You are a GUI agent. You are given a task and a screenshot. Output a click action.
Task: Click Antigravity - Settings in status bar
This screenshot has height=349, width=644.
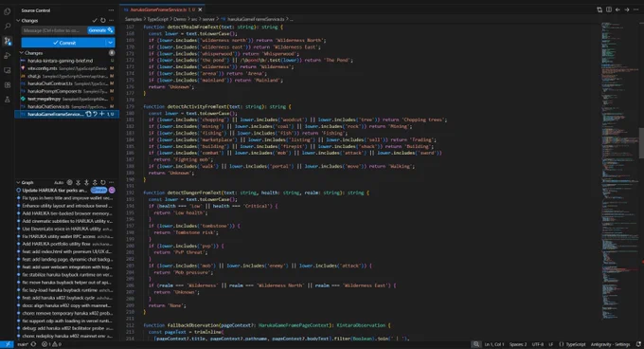610,344
